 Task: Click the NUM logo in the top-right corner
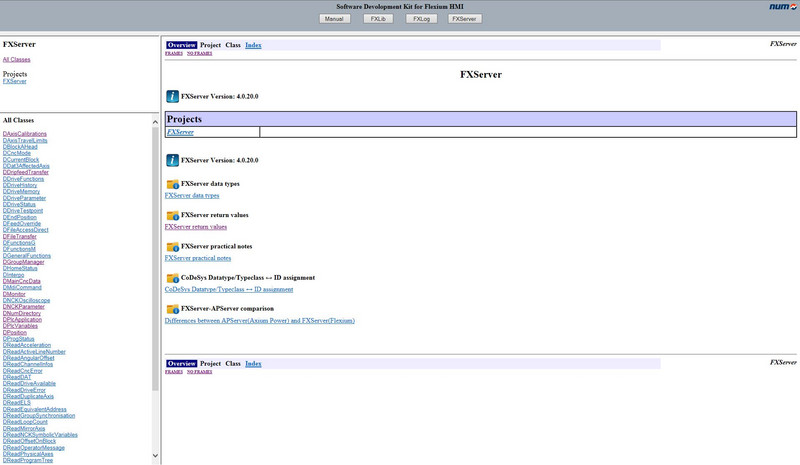(778, 18)
